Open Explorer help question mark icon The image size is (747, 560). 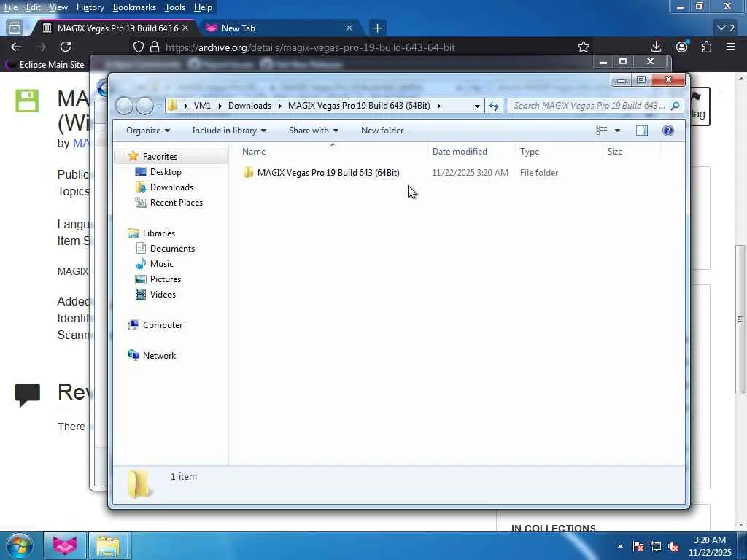[668, 131]
